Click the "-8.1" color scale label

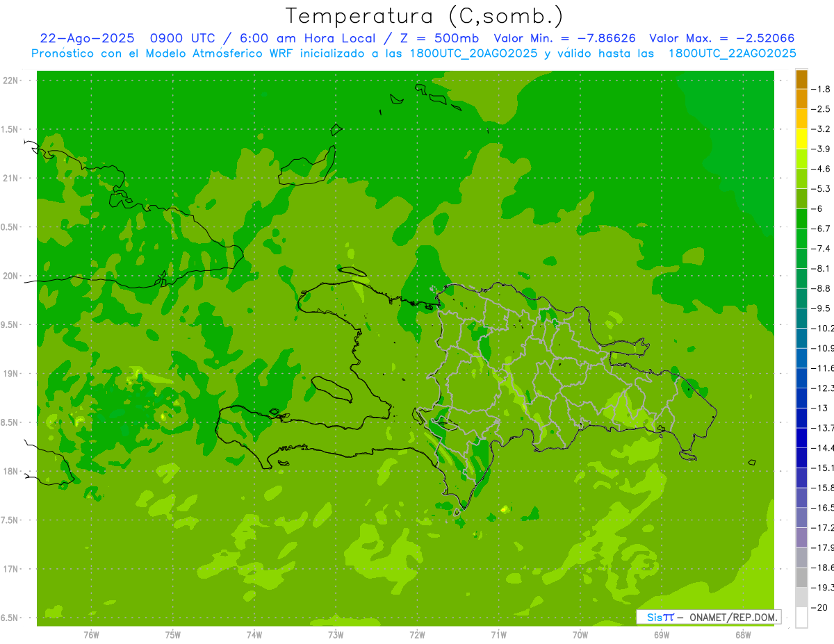(x=821, y=268)
